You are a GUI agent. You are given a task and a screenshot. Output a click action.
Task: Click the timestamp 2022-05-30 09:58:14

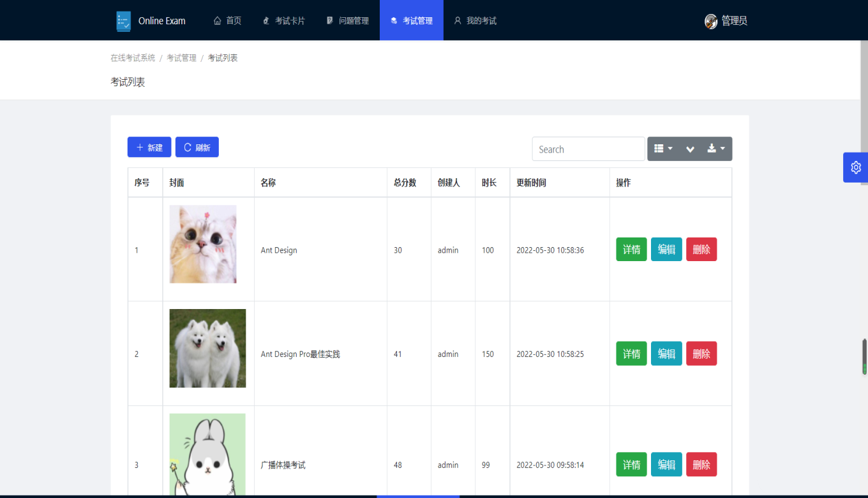coord(550,465)
